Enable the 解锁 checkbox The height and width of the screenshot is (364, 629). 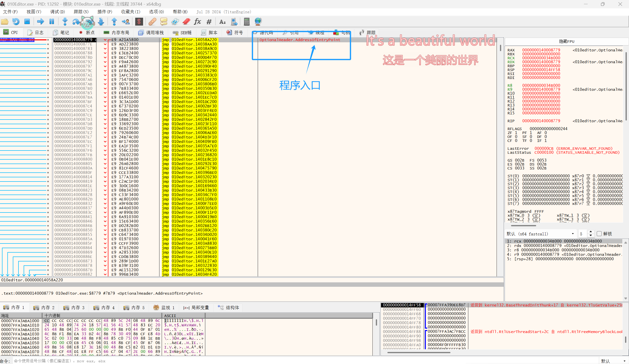click(x=599, y=234)
